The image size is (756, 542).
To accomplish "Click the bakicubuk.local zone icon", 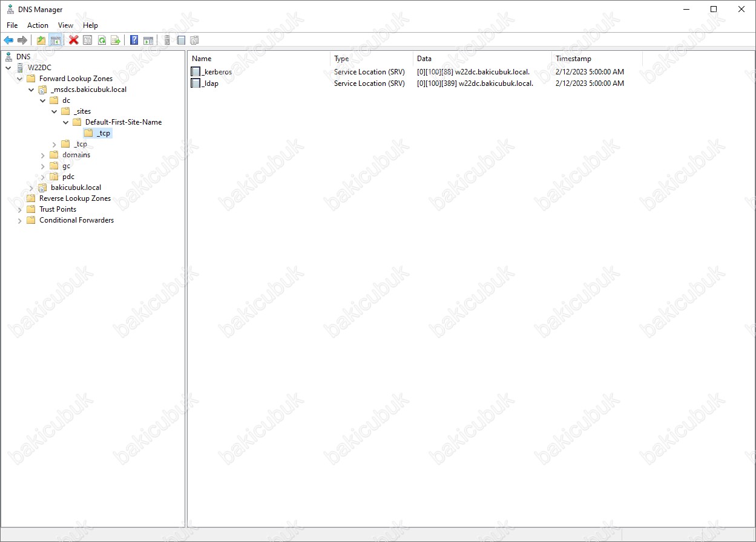I will pyautogui.click(x=42, y=188).
